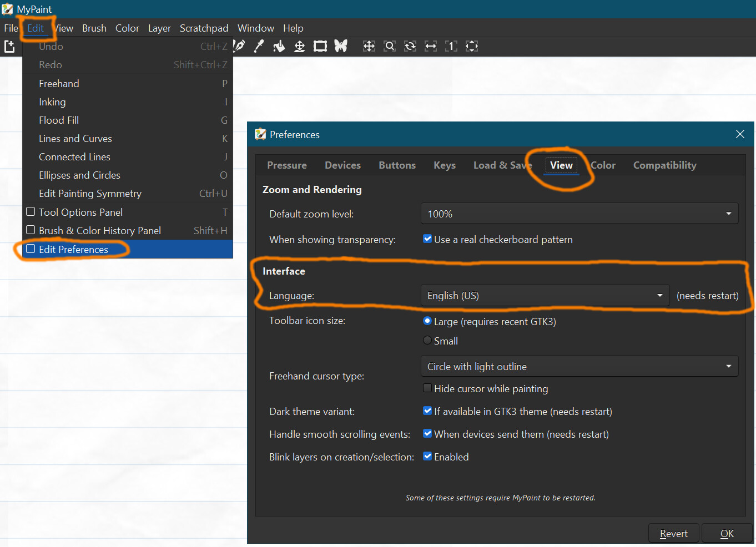Select Small toolbar icon size radio
Screen dimensions: 756x547
pos(427,340)
